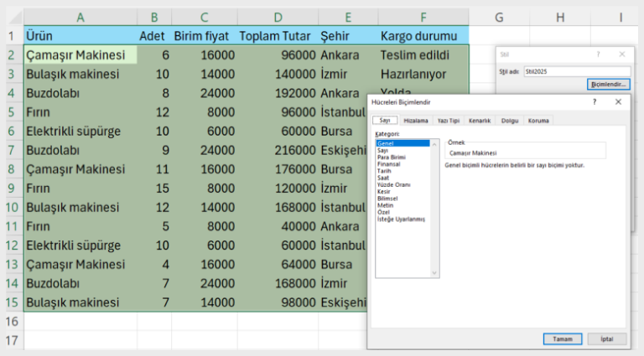644x356 pixels.
Task: Click the select-all corner of the worksheet
Action: pos(15,18)
